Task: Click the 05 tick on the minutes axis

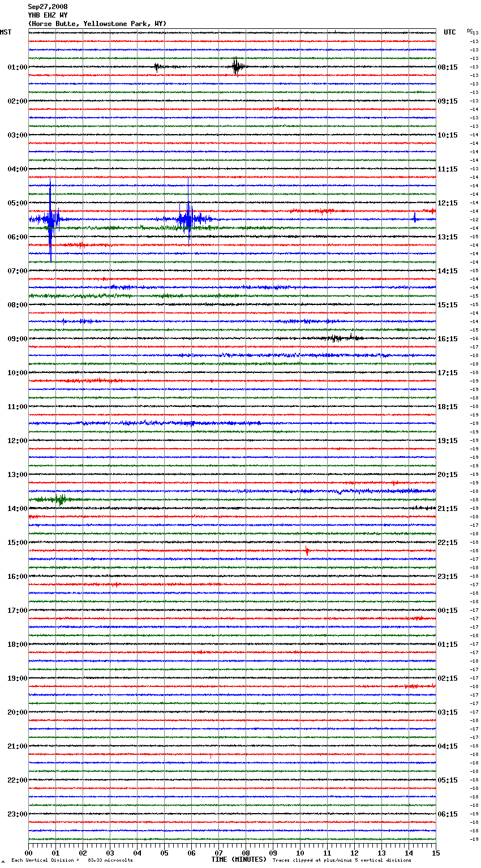Action: click(x=164, y=853)
